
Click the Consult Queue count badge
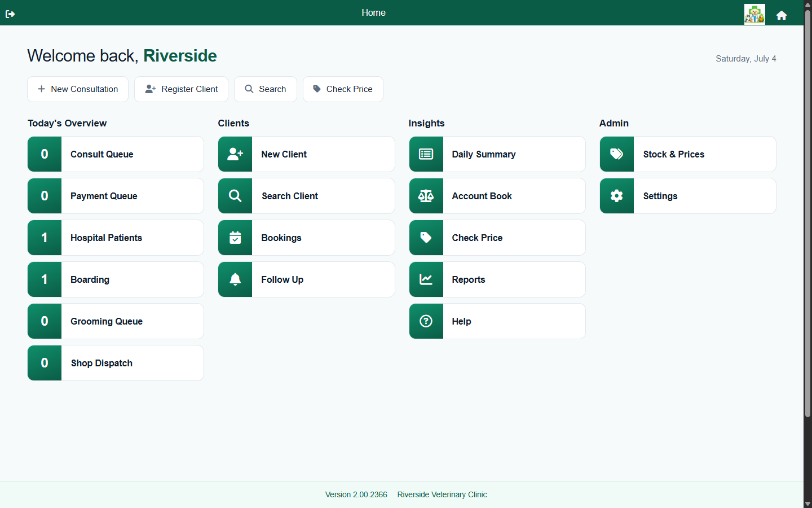click(x=45, y=154)
